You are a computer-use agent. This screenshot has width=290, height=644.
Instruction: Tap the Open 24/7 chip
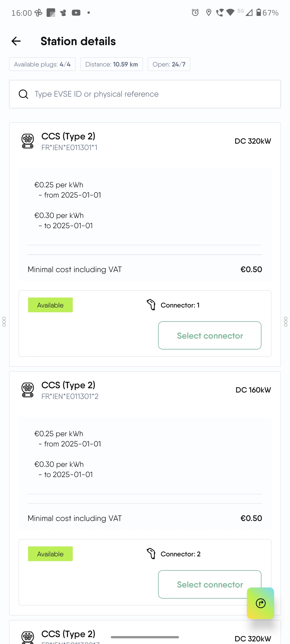pos(169,64)
